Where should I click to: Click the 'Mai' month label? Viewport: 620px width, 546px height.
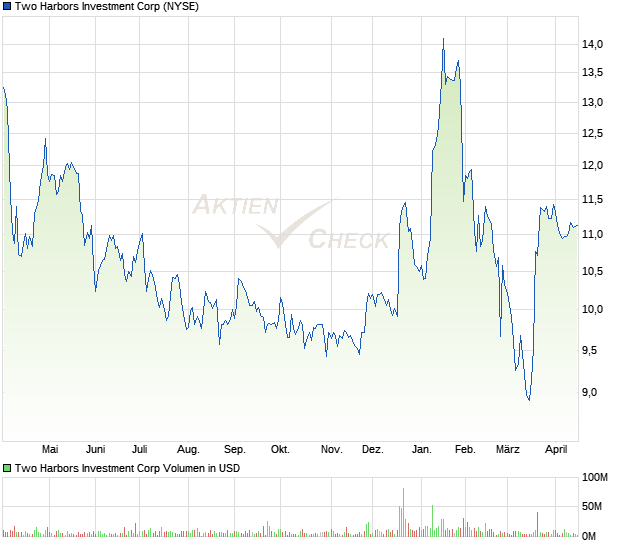coord(50,449)
